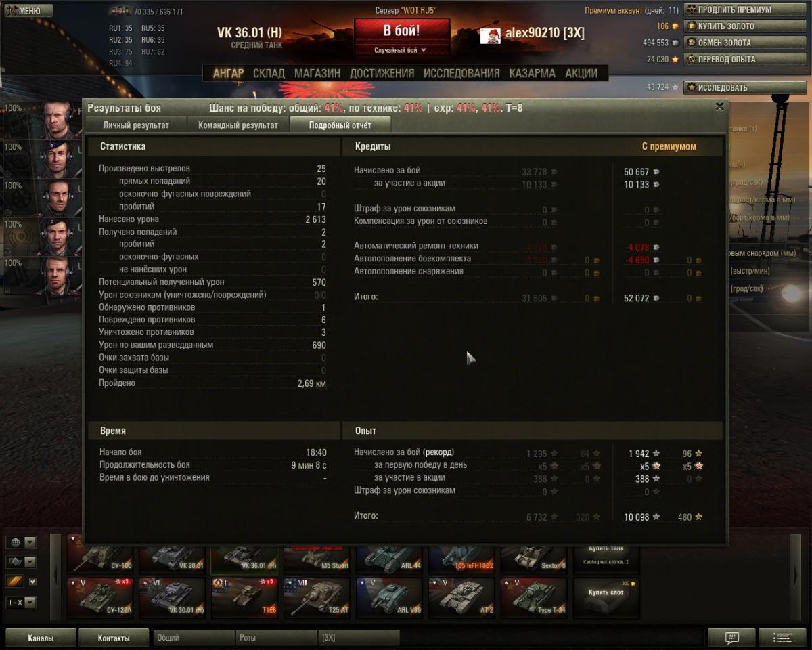The image size is (812, 650).
Task: Start a battle with В бой! button
Action: [402, 31]
